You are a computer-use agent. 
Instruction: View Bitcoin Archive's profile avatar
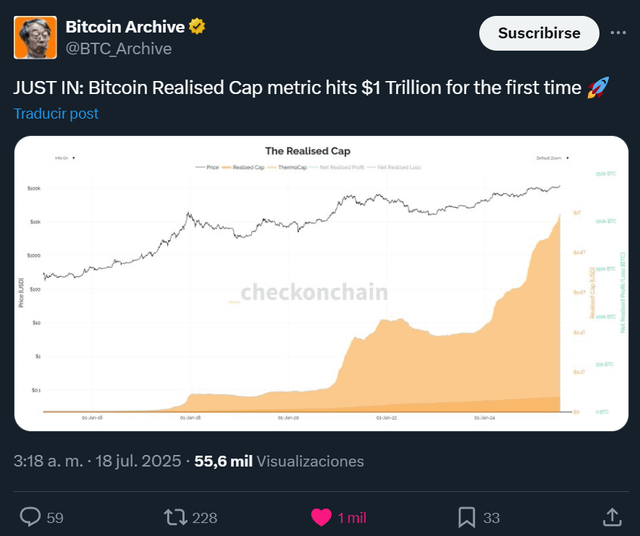pos(35,38)
